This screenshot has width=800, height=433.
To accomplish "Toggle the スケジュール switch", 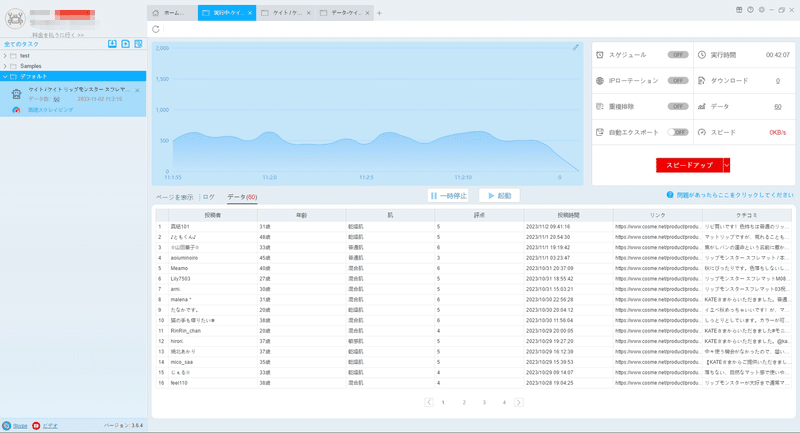I will (678, 55).
